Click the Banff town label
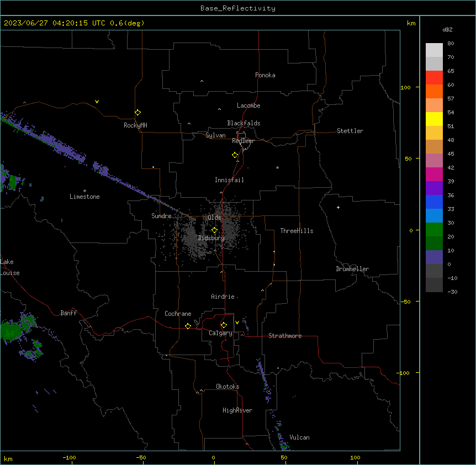This screenshot has height=465, width=476. pos(68,313)
